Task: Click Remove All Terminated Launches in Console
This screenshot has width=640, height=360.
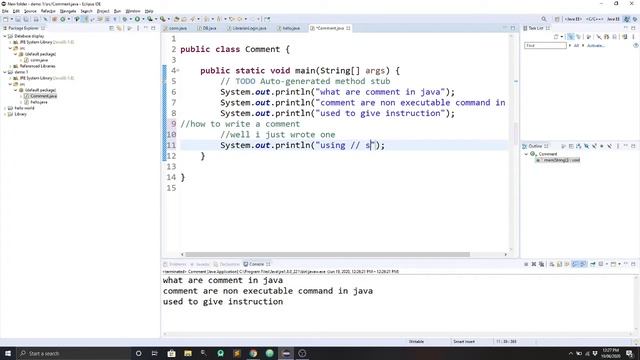Action: [x=541, y=264]
